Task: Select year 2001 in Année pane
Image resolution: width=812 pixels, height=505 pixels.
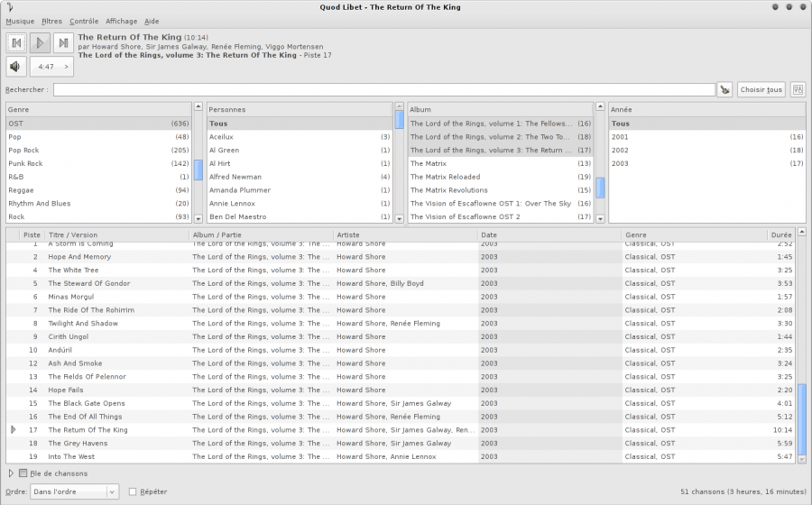Action: point(706,137)
